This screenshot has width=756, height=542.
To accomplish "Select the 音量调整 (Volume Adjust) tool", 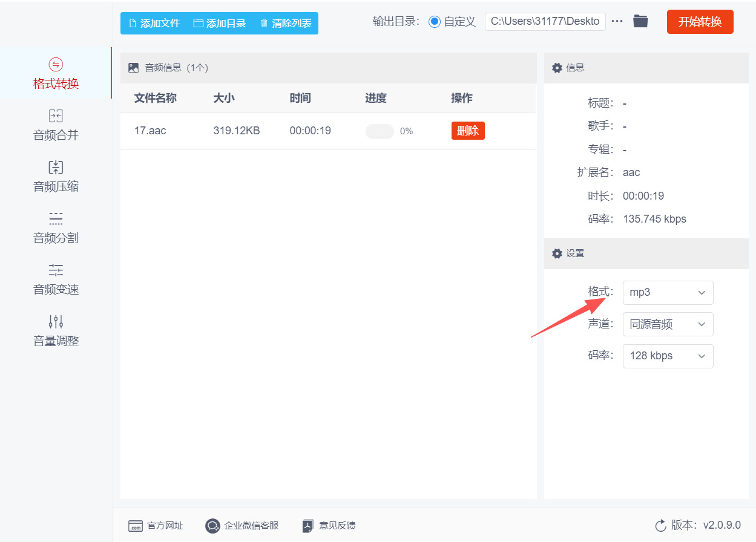I will (55, 331).
